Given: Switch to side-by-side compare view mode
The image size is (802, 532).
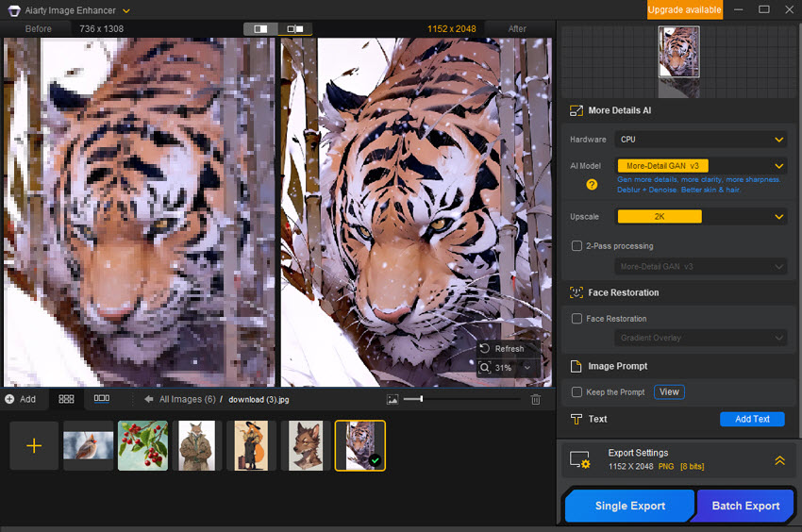Looking at the screenshot, I should pos(294,29).
